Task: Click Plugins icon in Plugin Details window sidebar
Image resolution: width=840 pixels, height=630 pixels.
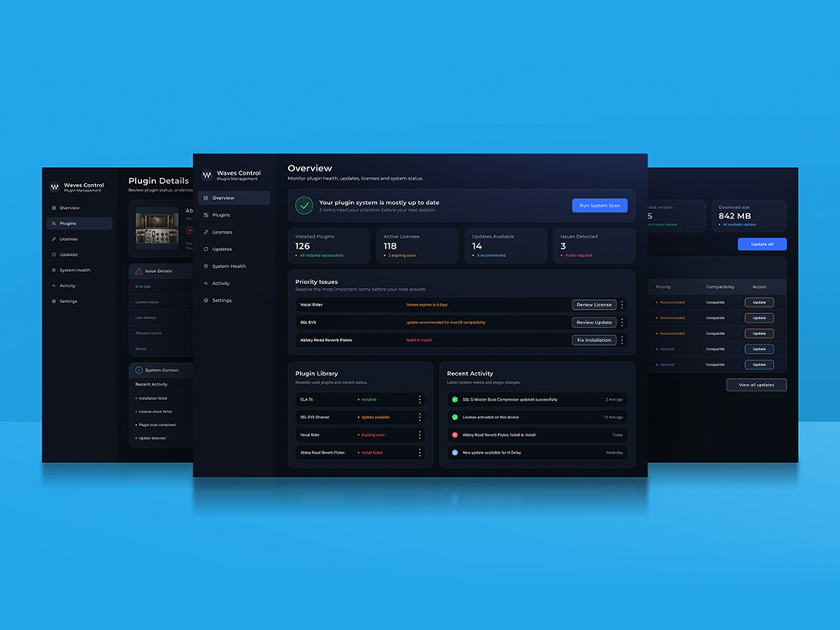Action: point(54,223)
